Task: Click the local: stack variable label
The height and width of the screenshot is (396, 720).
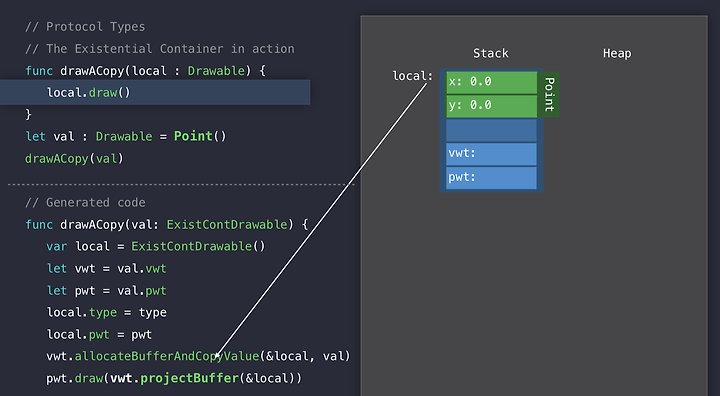Action: tap(412, 76)
